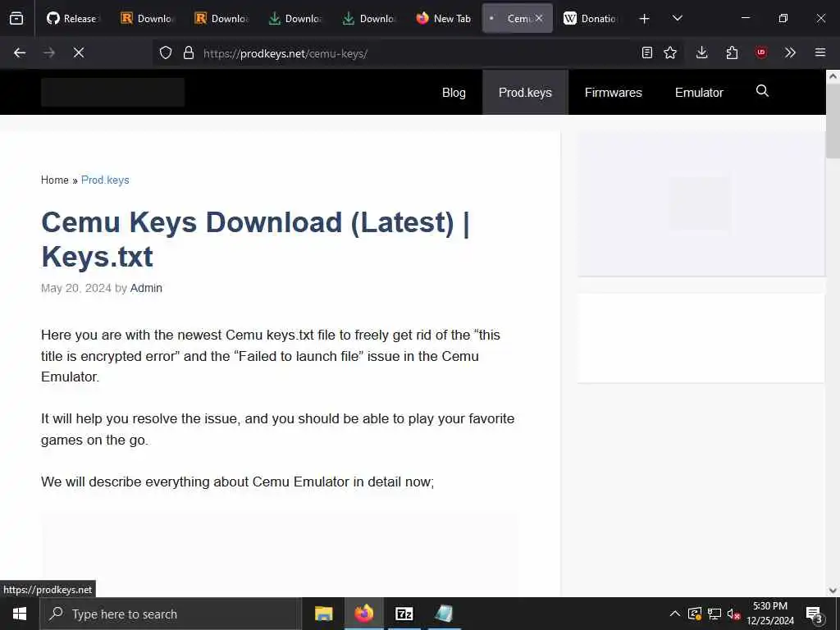Focus the Type here to search box
This screenshot has width=840, height=630.
pyautogui.click(x=171, y=614)
